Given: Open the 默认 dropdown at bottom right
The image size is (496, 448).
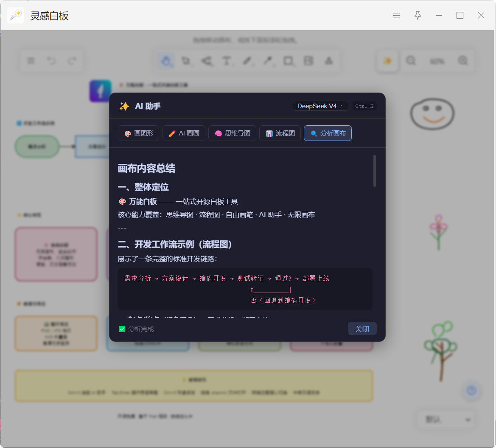Looking at the screenshot, I should [446, 420].
